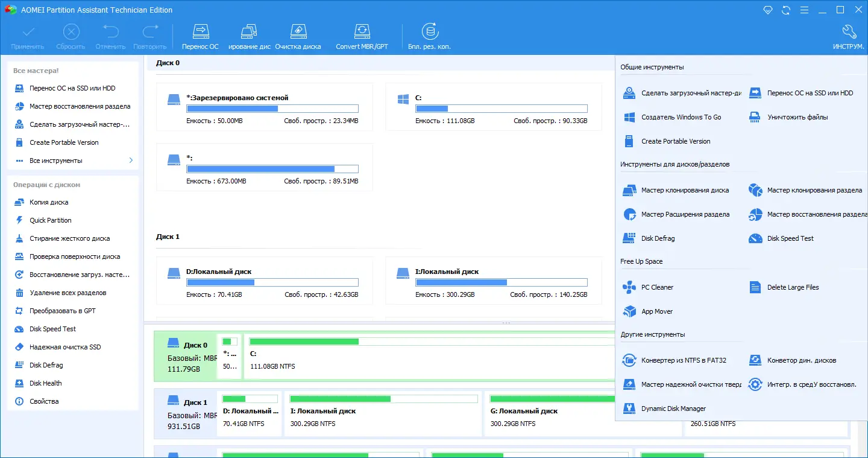Open Перенос ОС на SSD или HDD in left sidebar
The height and width of the screenshot is (458, 868).
point(72,88)
